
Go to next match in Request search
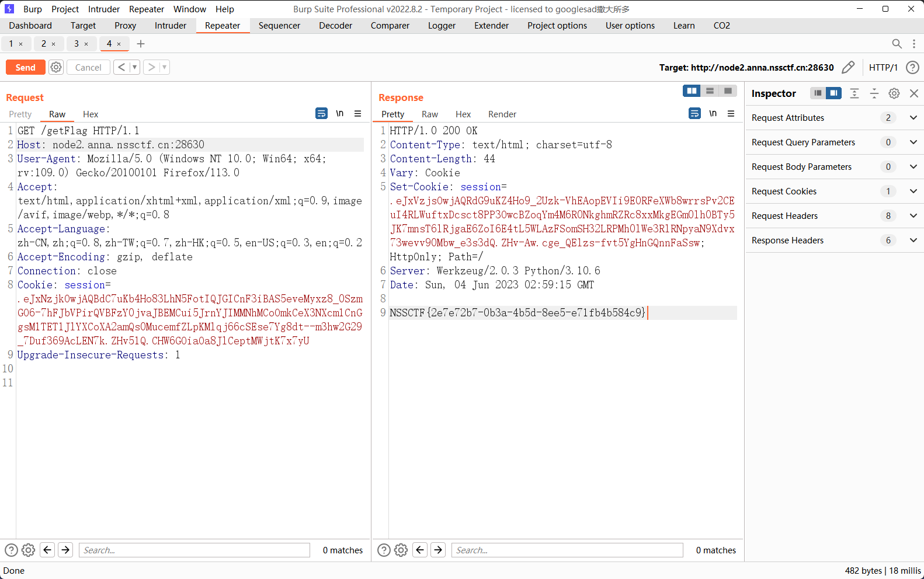[x=66, y=550]
